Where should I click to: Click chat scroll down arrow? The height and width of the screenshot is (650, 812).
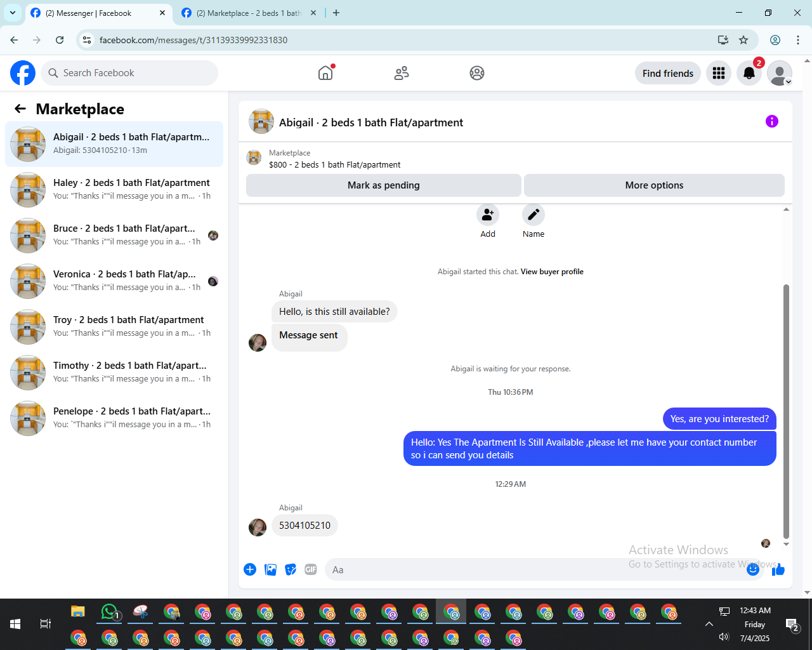click(x=786, y=544)
